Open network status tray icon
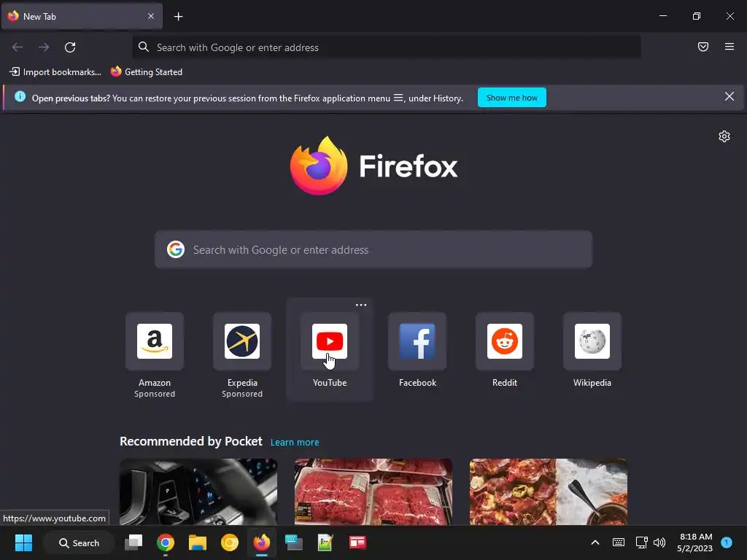Viewport: 747px width, 560px height. [641, 542]
